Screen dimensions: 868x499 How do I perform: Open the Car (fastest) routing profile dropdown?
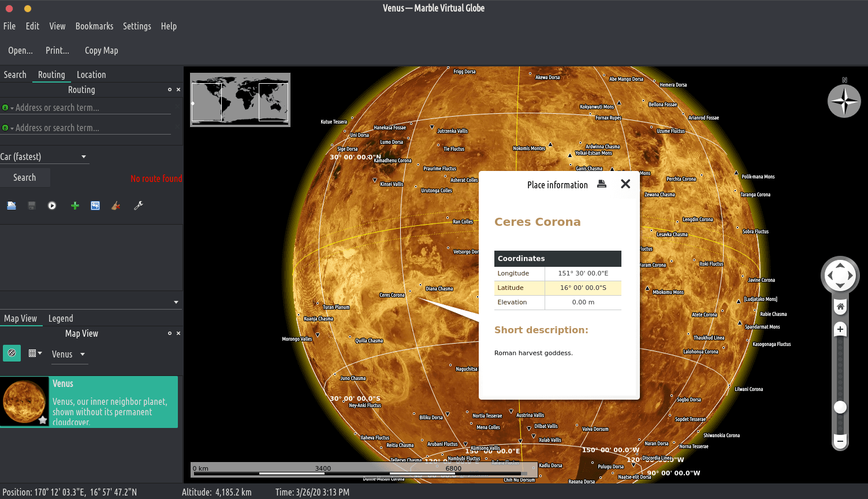(44, 157)
